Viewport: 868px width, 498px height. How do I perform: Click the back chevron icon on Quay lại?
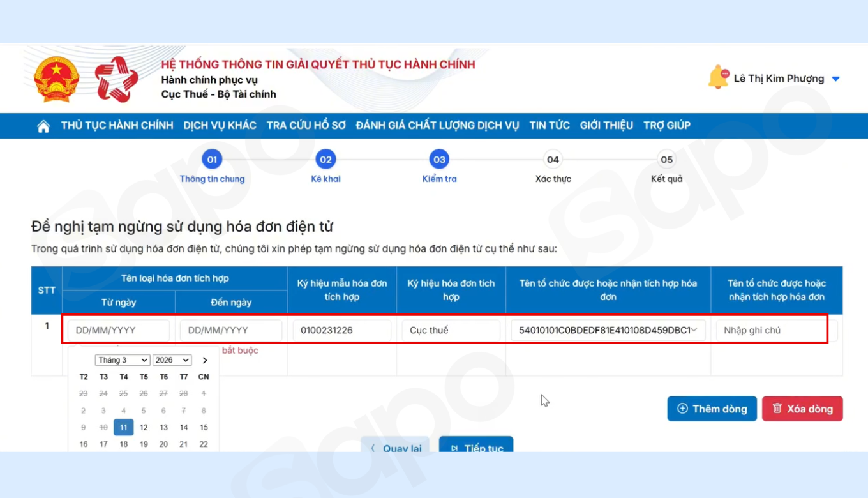(373, 449)
